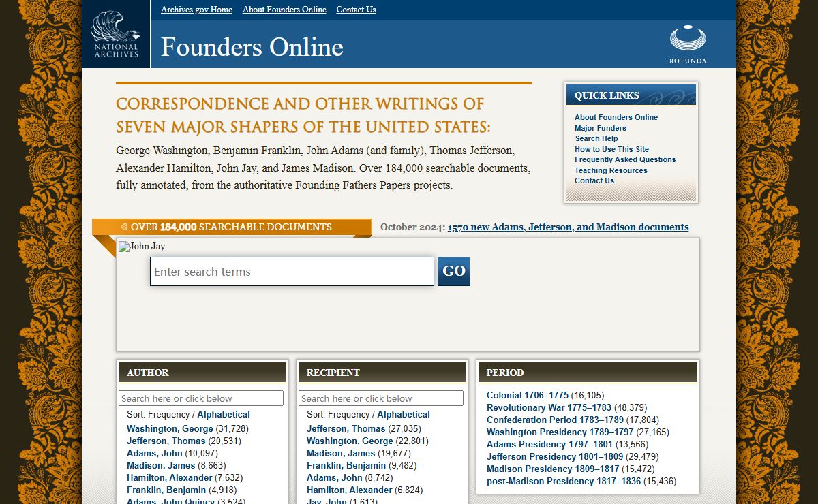Screen dimensions: 818x504
Task: Open Archives.gov Home link
Action: [x=196, y=10]
